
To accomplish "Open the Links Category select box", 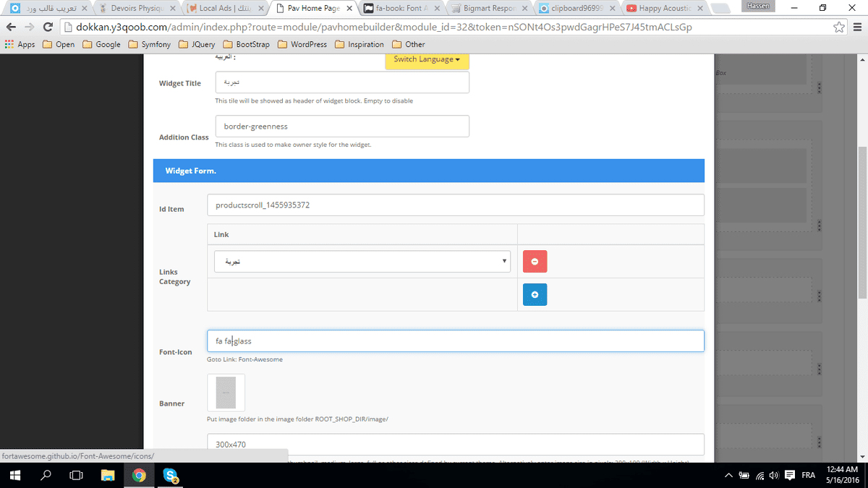I will coord(362,261).
